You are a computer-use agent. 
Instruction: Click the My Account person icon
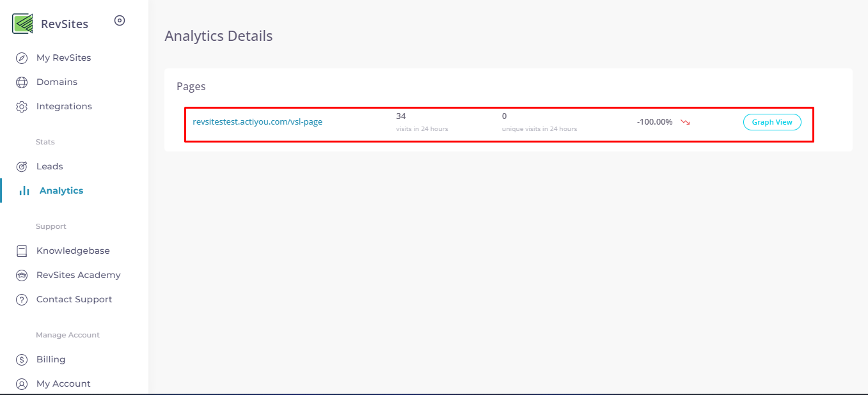(x=22, y=383)
